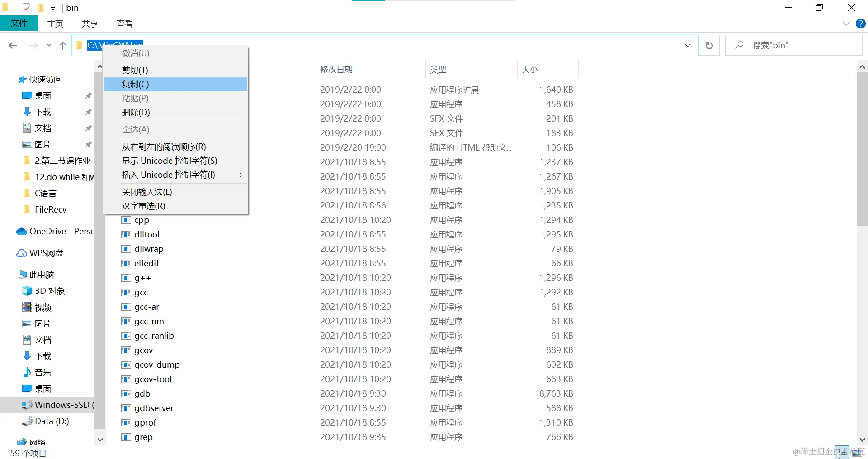
Task: Select 显示 Unicode 控制字符(S) entry
Action: coord(175,161)
